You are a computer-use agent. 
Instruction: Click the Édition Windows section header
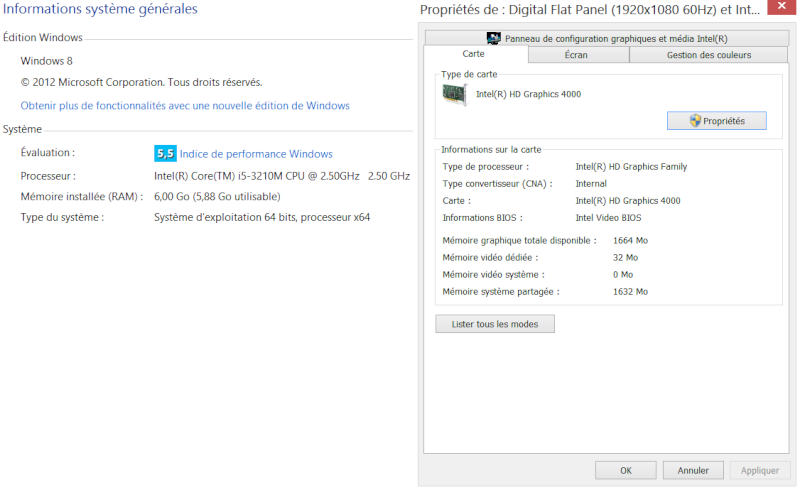42,37
